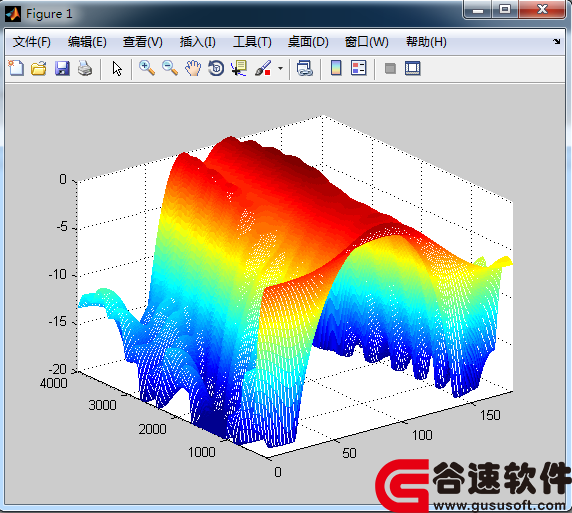The width and height of the screenshot is (572, 513).
Task: Choose the Data Cursor tool
Action: pos(239,68)
